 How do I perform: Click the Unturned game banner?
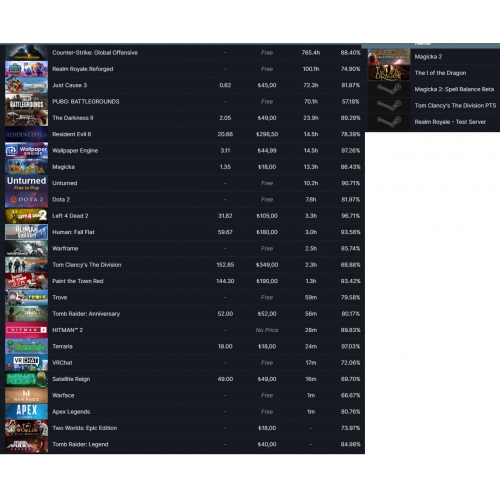point(26,183)
